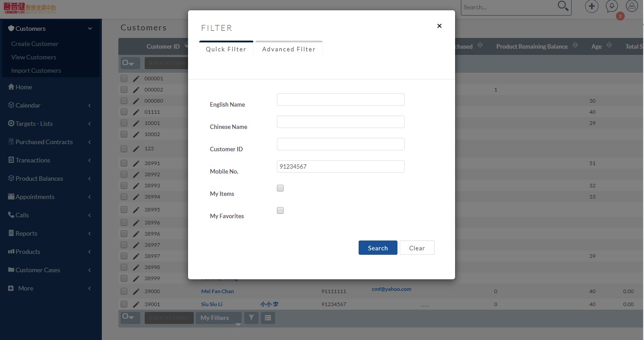The width and height of the screenshot is (644, 340).
Task: Click the global Search box
Action: pyautogui.click(x=509, y=7)
